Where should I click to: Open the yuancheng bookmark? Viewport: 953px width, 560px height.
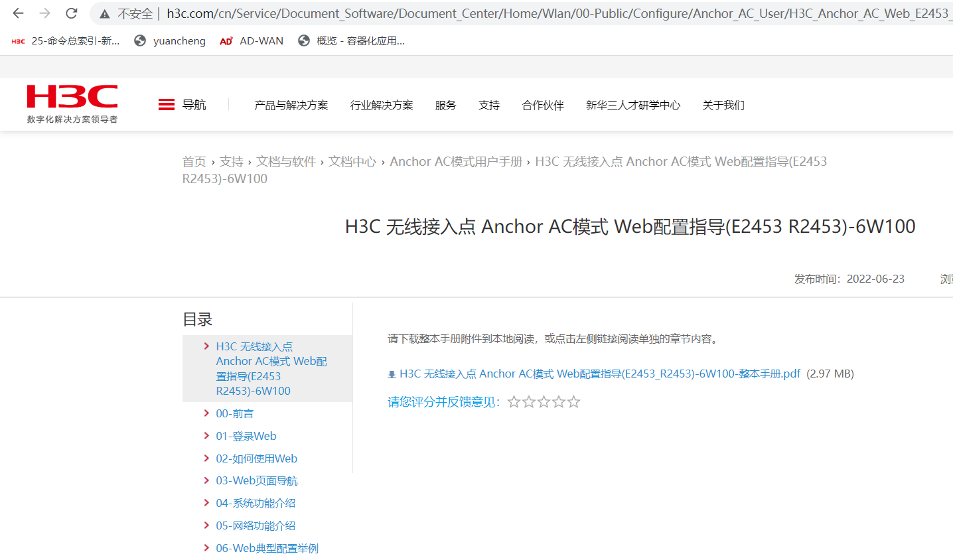170,41
